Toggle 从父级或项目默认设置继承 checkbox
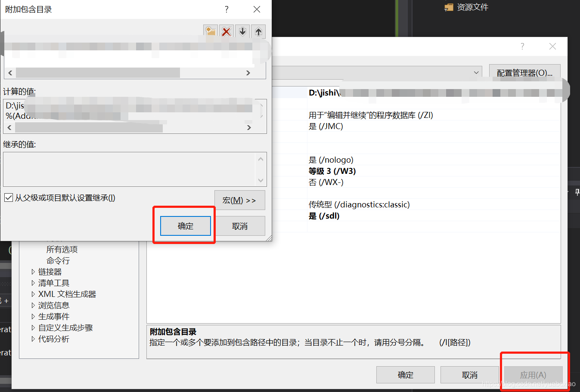580x392 pixels. tap(8, 198)
